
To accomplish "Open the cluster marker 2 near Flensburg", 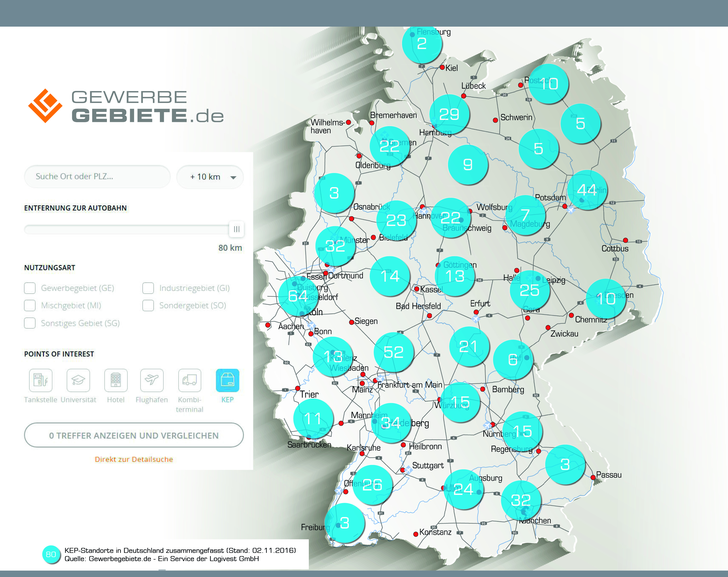I will click(422, 44).
